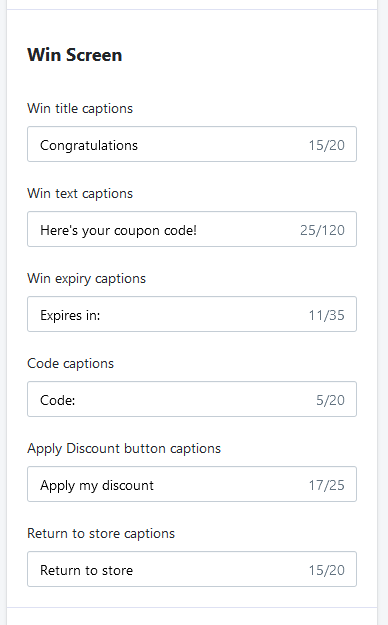Click the 'Code captions' label
This screenshot has width=388, height=625.
(71, 363)
